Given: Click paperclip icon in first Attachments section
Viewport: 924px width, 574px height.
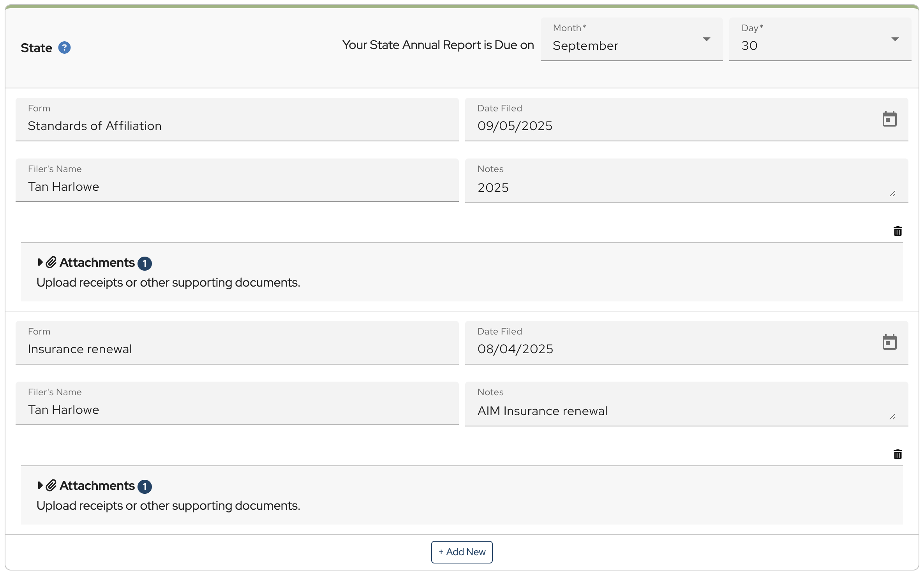Looking at the screenshot, I should coord(51,262).
